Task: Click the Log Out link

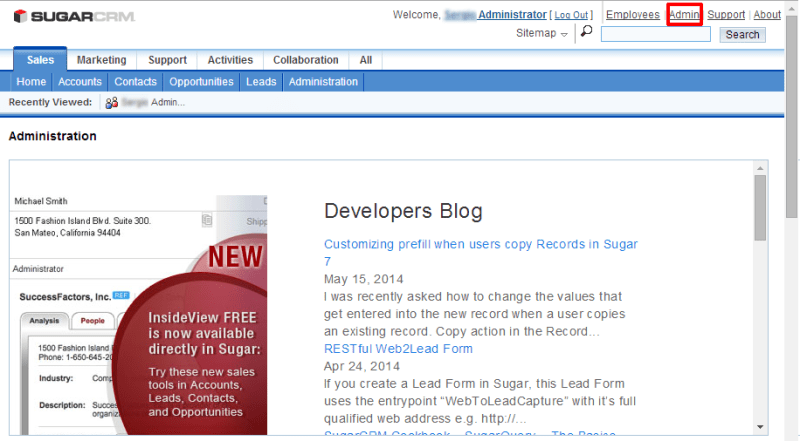Action: (x=572, y=15)
